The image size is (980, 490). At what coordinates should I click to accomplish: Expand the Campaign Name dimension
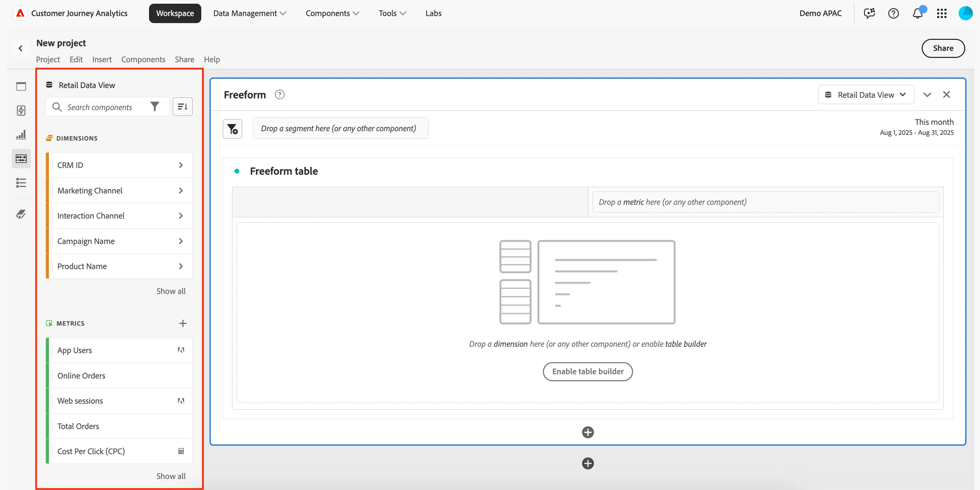click(x=181, y=241)
